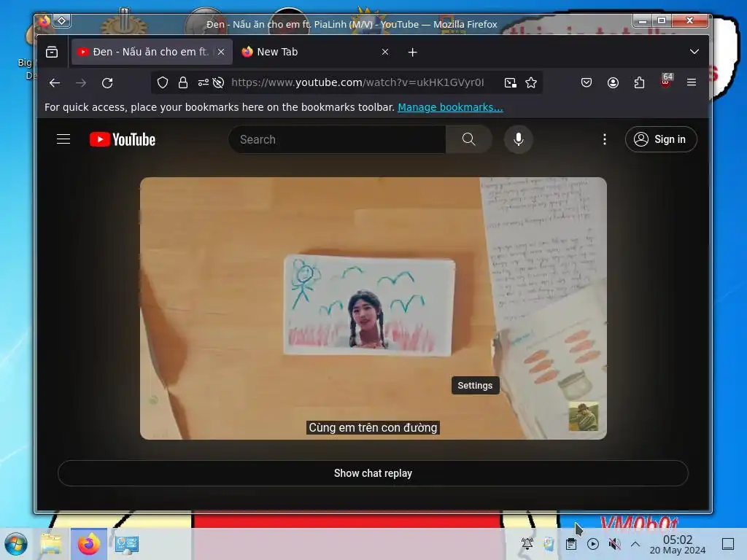Open the extensions puzzle icon

639,82
